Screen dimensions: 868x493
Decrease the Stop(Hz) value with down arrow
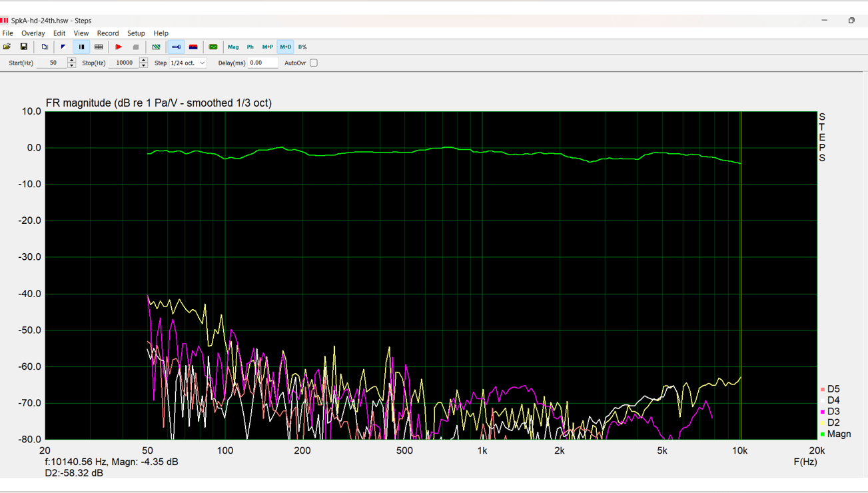pyautogui.click(x=143, y=66)
